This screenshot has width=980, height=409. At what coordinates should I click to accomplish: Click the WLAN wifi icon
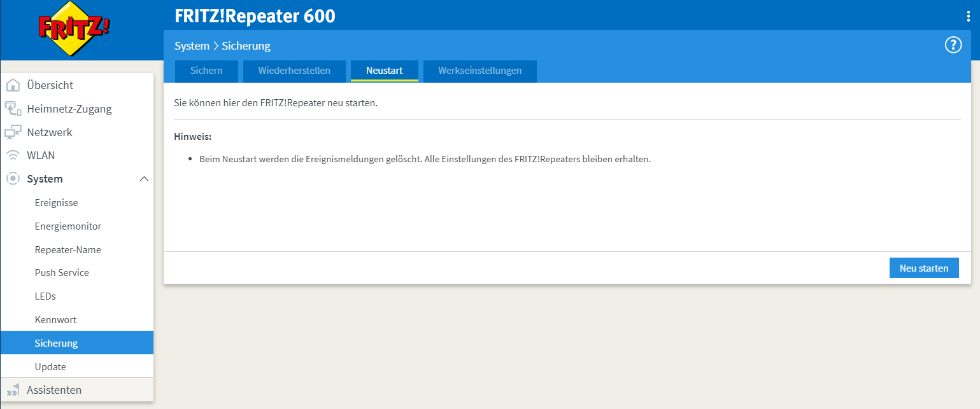tap(13, 156)
